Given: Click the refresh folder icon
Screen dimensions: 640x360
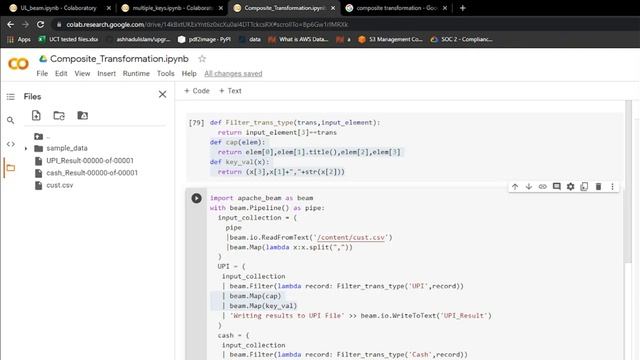Looking at the screenshot, I should 59,116.
